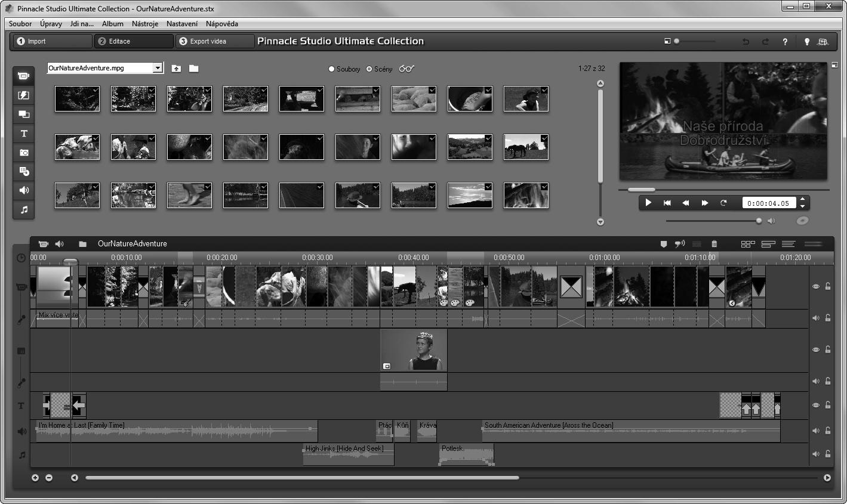Image resolution: width=847 pixels, height=504 pixels.
Task: Open the Soubor menu
Action: [20, 24]
